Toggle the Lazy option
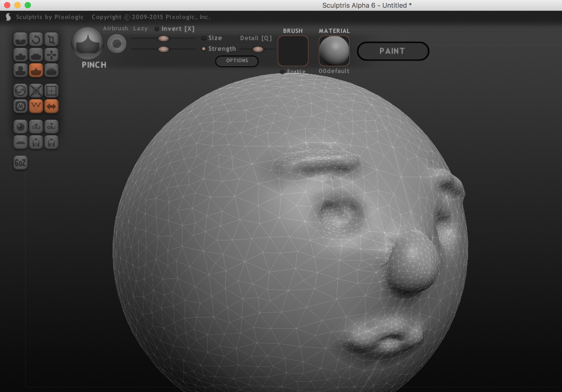Image resolution: width=562 pixels, height=392 pixels. point(140,29)
